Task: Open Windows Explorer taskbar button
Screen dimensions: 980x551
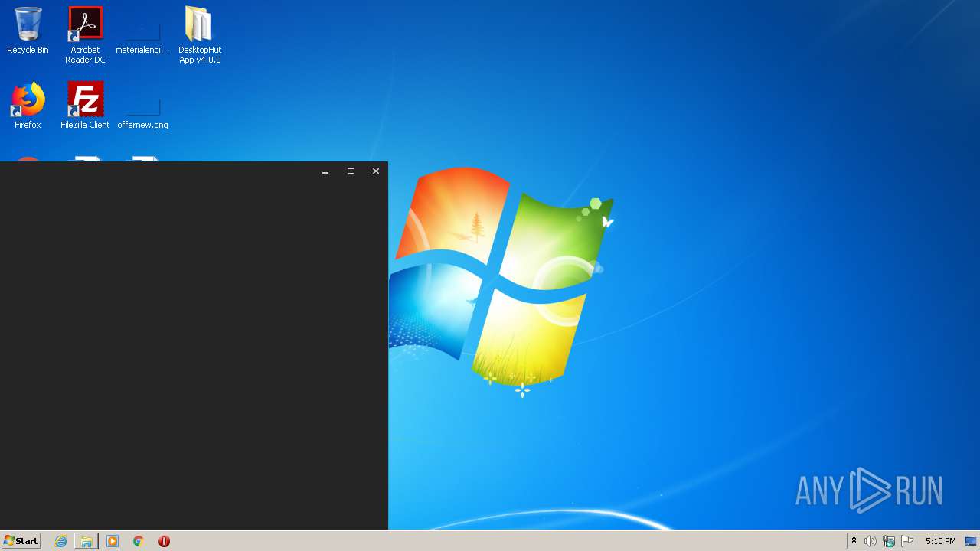Action: (x=87, y=541)
